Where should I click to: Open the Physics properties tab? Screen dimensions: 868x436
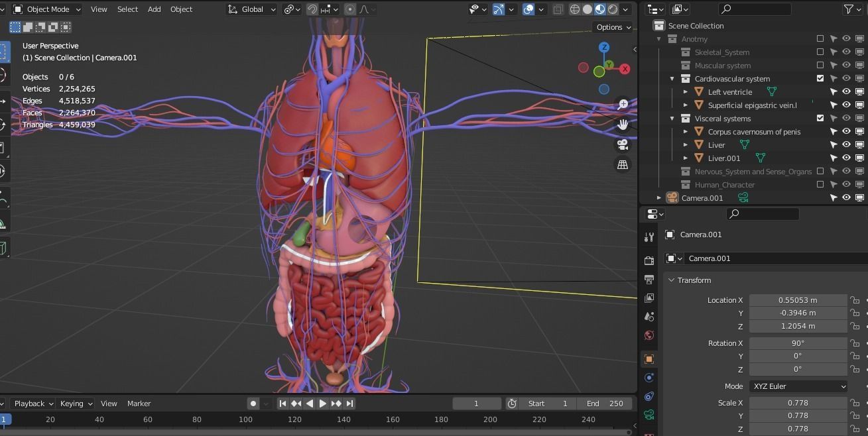click(x=649, y=378)
